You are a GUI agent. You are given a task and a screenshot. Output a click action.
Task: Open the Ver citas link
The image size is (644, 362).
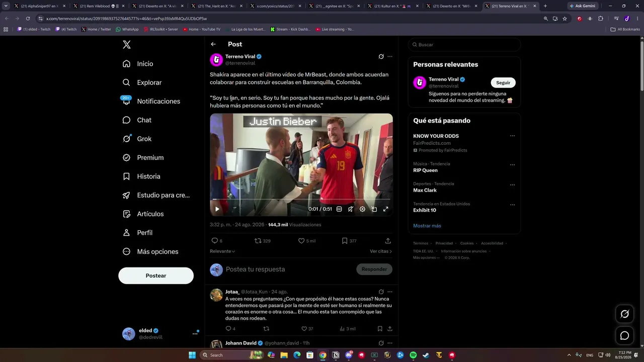coord(381,251)
